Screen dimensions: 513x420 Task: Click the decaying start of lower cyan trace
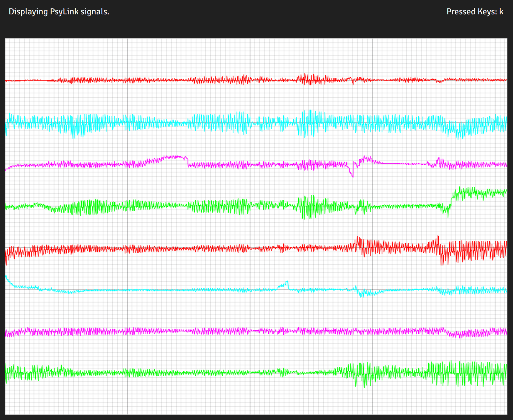click(14, 285)
